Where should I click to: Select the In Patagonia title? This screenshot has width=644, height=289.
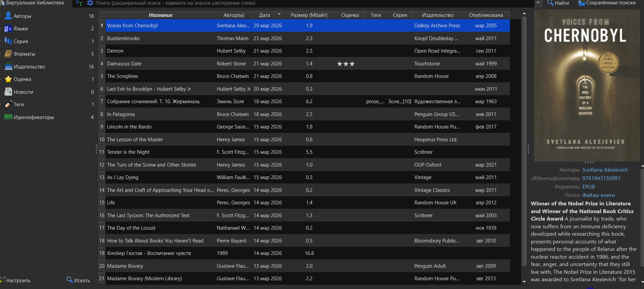121,114
